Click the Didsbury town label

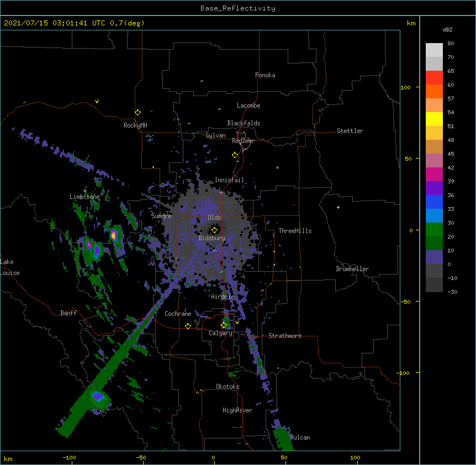(x=212, y=238)
